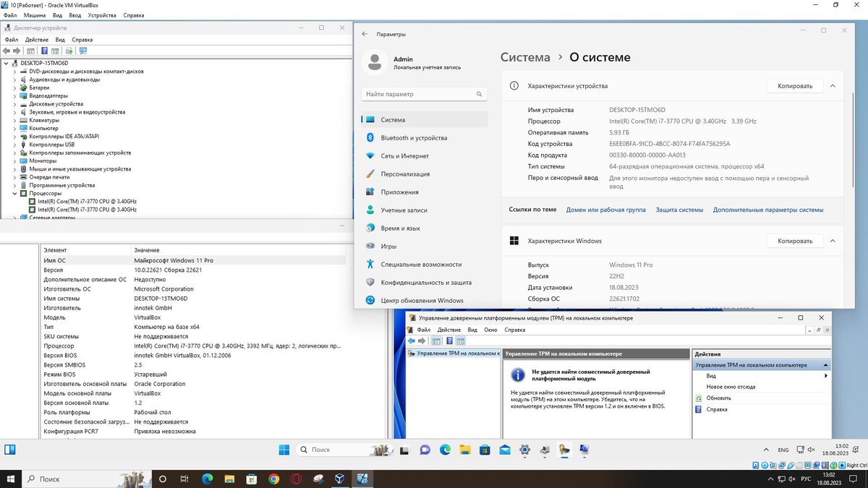The image size is (868, 488).
Task: Expand Клавиатуры node in Device Manager
Action: click(x=14, y=120)
